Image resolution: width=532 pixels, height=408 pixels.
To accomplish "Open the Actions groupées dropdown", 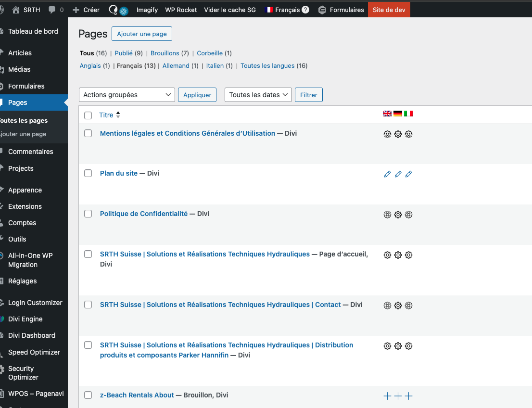I will point(127,95).
